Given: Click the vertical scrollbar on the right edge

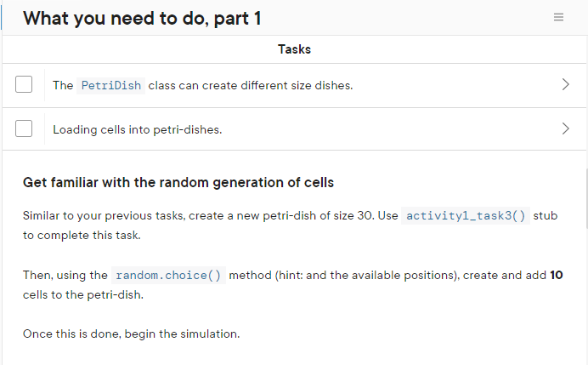Looking at the screenshot, I should tap(585, 196).
